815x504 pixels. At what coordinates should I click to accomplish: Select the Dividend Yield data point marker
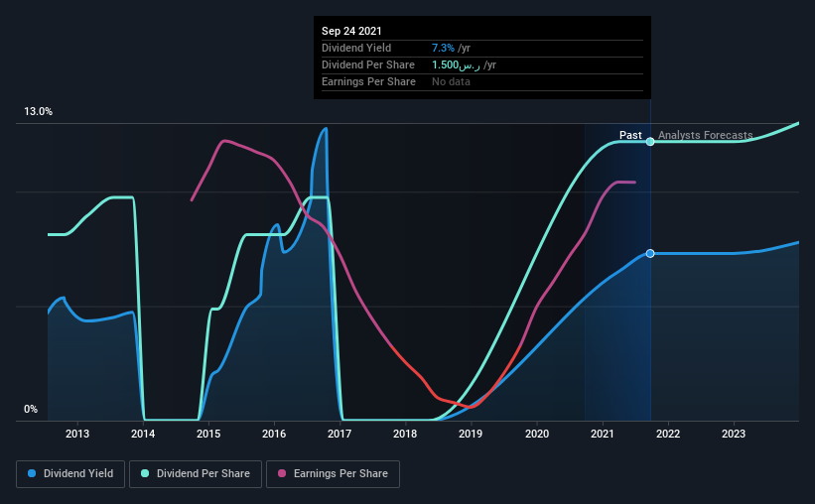click(650, 254)
